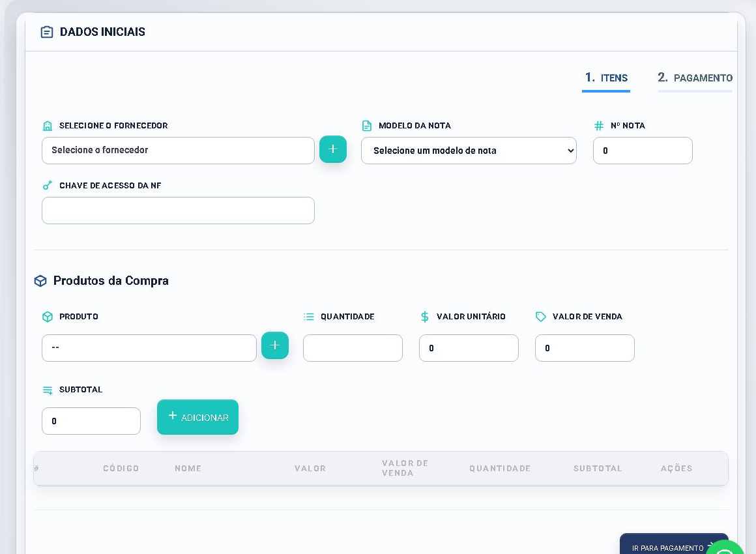
Task: Click the key icon for Chave de Acesso
Action: pos(47,185)
